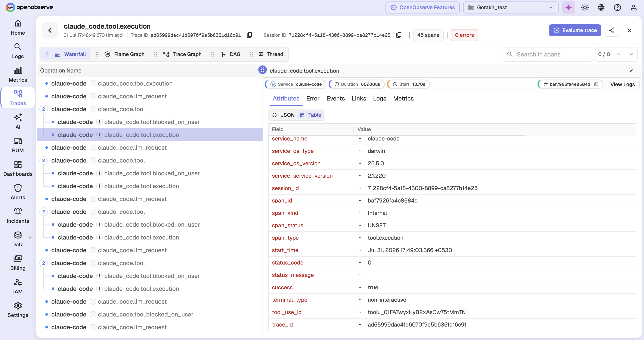Go to previous search match arrow
The width and height of the screenshot is (644, 340).
619,54
